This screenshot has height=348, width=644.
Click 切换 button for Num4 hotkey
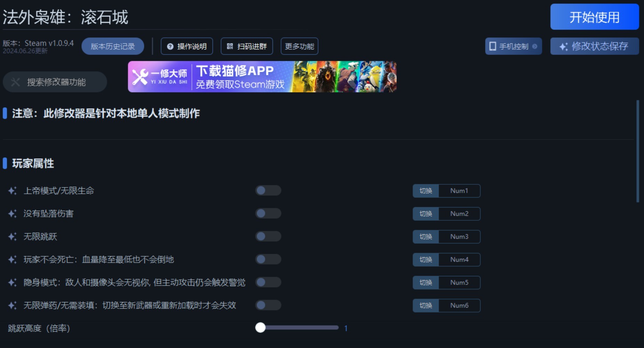(426, 260)
